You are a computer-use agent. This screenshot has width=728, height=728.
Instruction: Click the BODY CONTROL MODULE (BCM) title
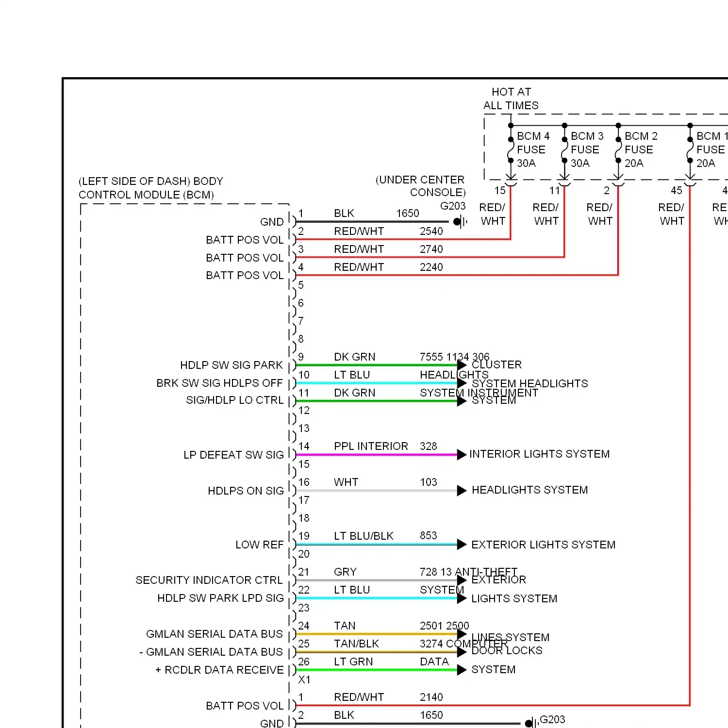coord(150,188)
